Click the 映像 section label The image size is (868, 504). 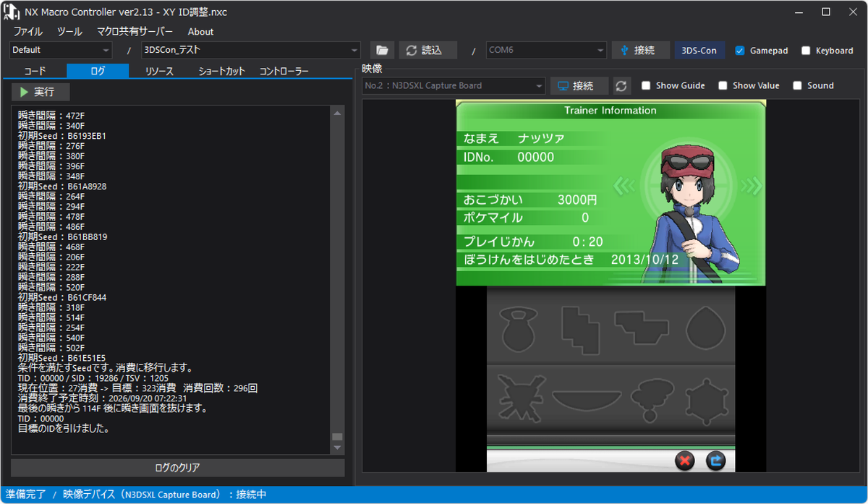[373, 69]
